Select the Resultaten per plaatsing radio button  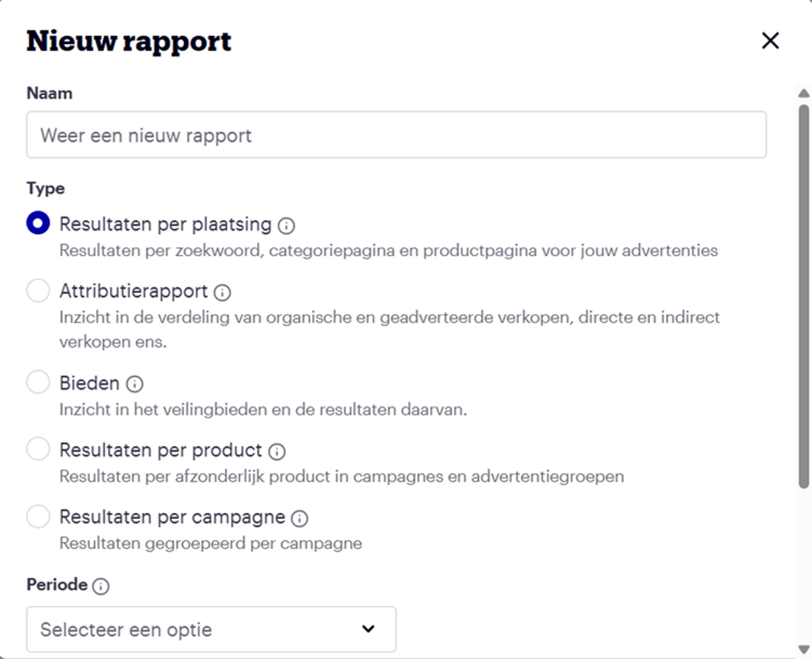pyautogui.click(x=38, y=223)
